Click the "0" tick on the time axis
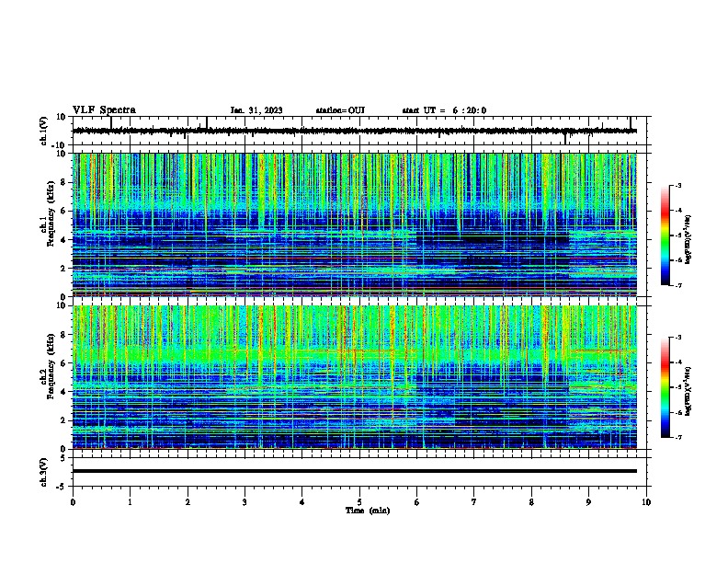 73,502
